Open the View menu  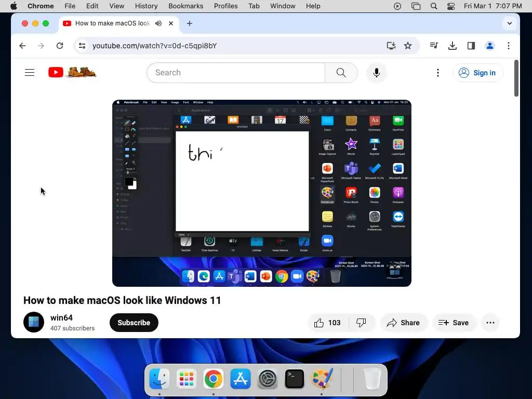[117, 6]
